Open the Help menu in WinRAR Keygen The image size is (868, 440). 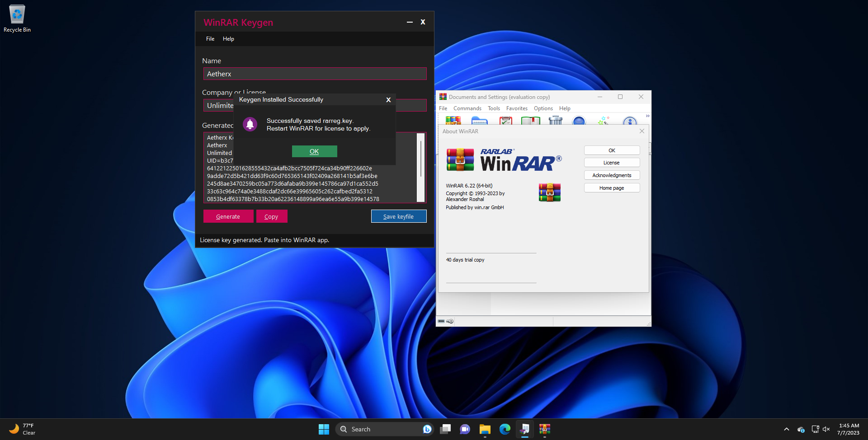click(x=228, y=39)
